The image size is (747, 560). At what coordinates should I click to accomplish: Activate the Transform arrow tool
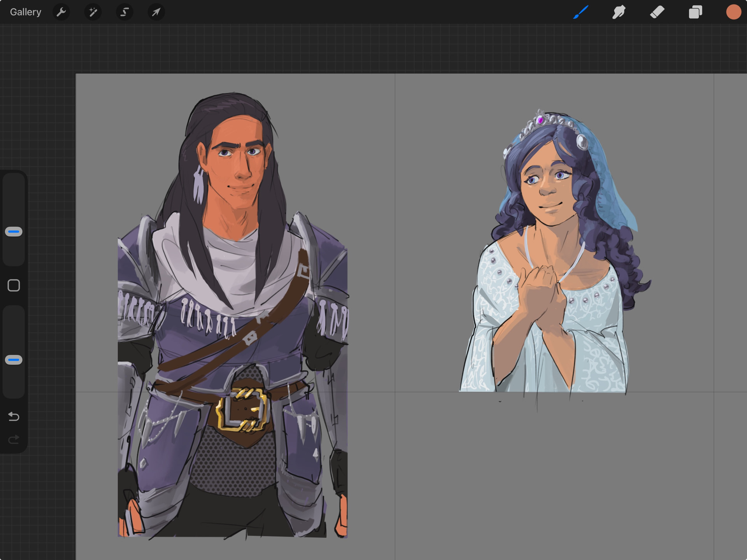pyautogui.click(x=156, y=12)
